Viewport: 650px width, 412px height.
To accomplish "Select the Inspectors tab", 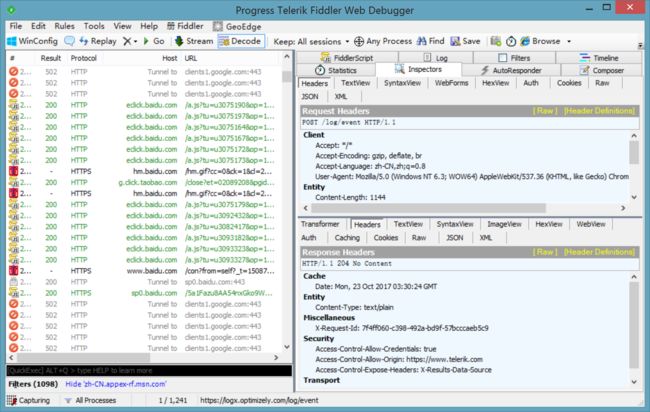I will [x=418, y=69].
